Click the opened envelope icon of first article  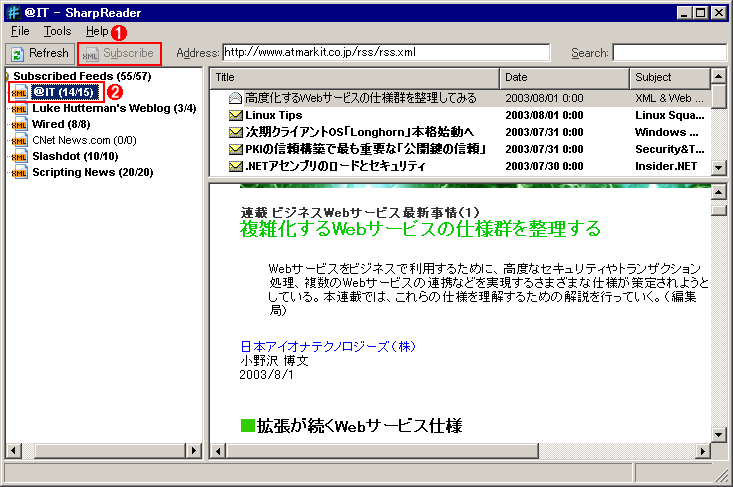point(235,98)
